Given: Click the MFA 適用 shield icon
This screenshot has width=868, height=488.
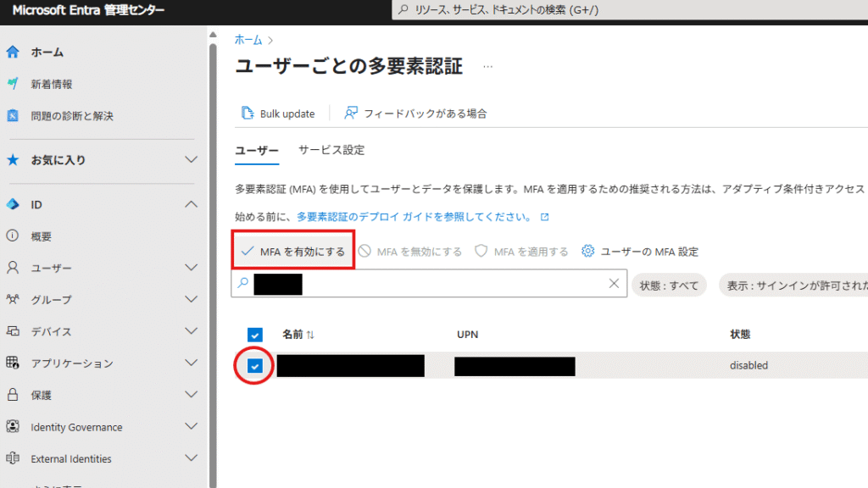Looking at the screenshot, I should 481,251.
